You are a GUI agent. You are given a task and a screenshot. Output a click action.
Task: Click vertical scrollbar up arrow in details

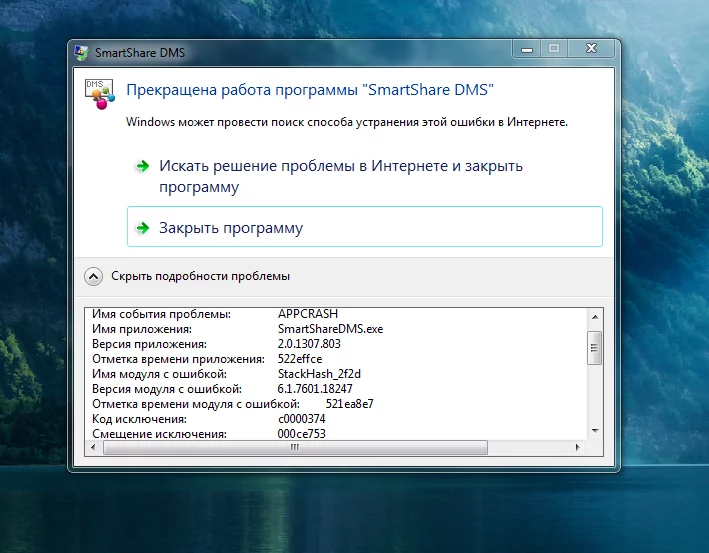[x=595, y=317]
